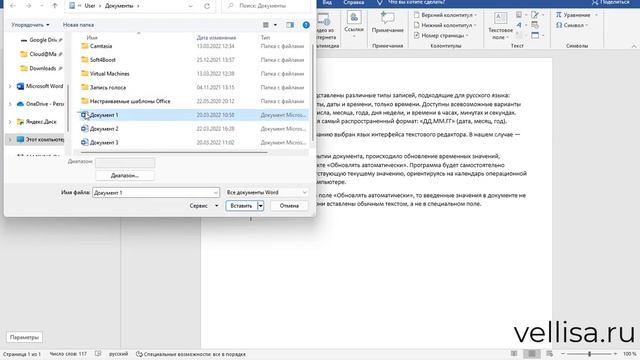Insert date and time from Текст group
640x360 pixels.
coord(535,25)
